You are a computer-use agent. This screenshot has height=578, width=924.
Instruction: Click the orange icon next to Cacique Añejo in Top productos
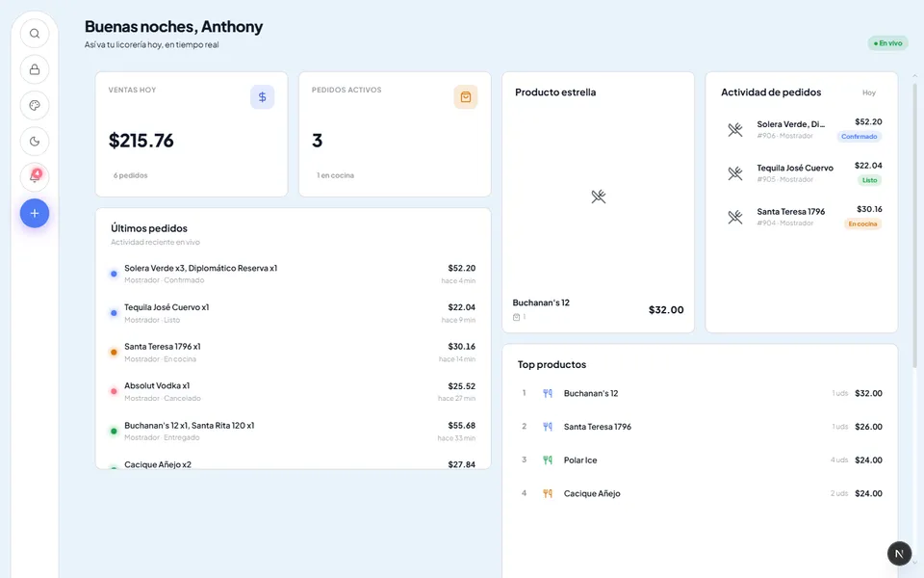pyautogui.click(x=548, y=493)
